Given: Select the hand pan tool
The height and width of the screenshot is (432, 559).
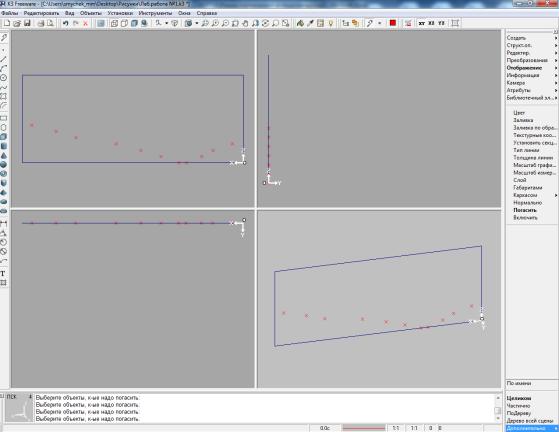Looking at the screenshot, I should pyautogui.click(x=245, y=23).
